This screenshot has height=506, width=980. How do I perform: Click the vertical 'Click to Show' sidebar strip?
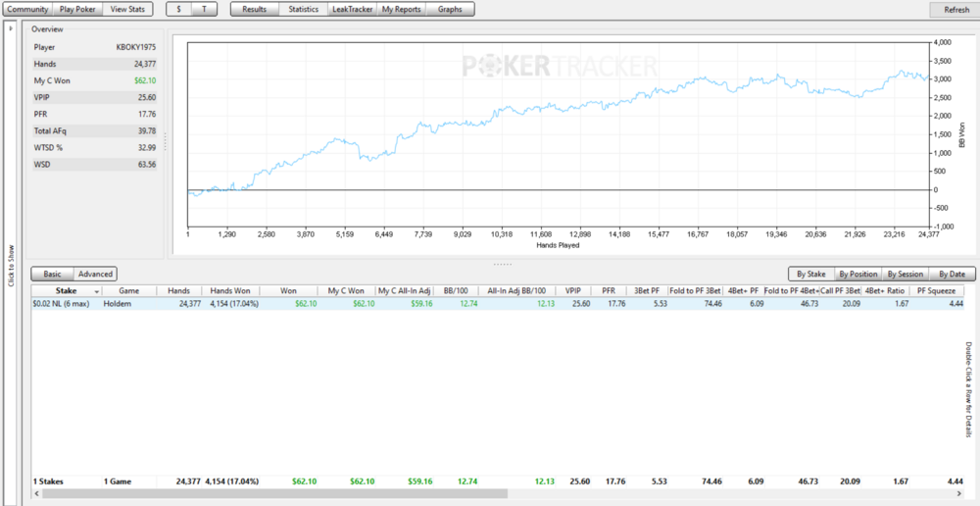click(10, 265)
